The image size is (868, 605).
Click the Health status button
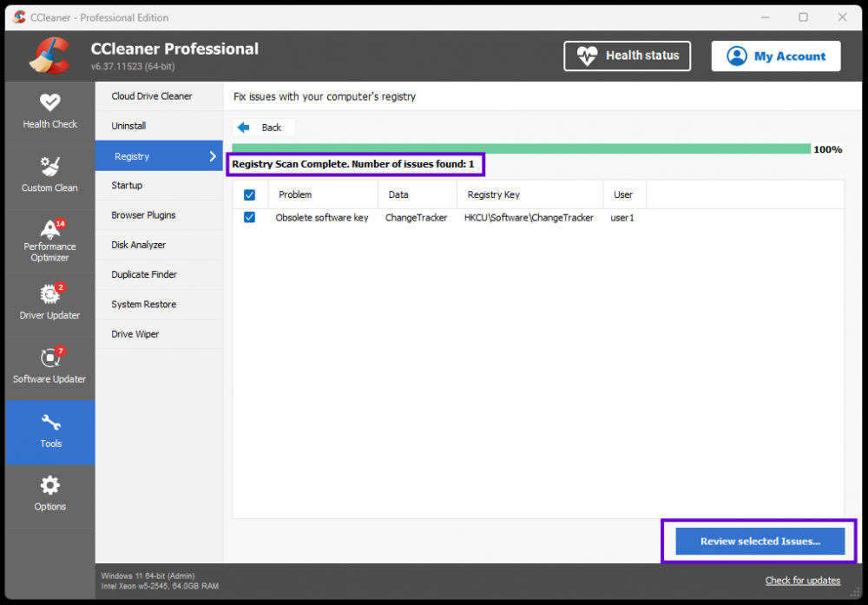(x=628, y=56)
